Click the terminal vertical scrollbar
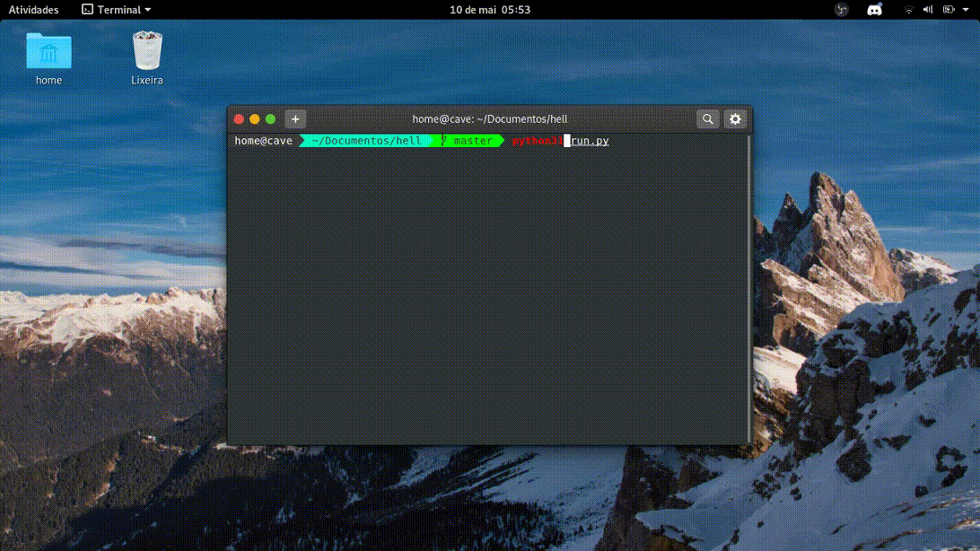 click(x=748, y=289)
